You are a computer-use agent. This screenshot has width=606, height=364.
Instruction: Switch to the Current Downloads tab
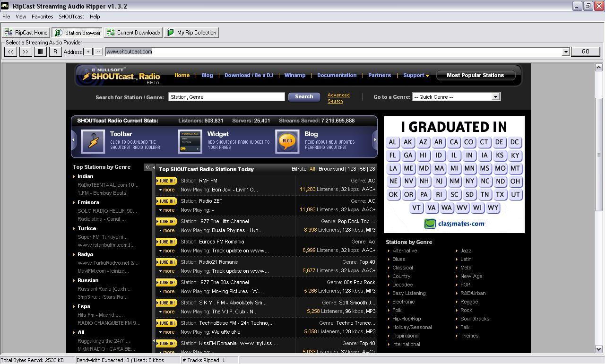click(133, 33)
